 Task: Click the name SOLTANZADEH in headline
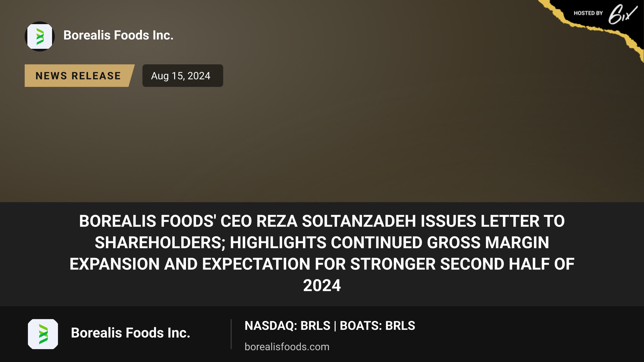(359, 221)
